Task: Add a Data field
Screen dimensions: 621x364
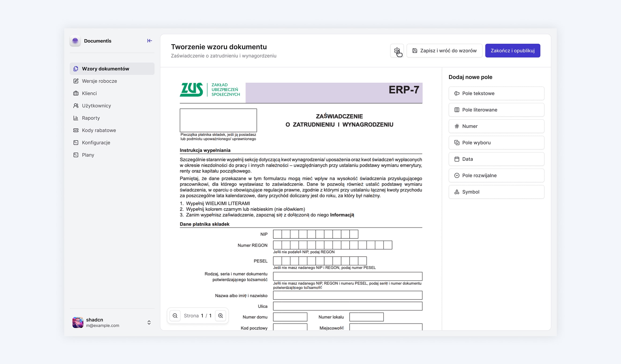Action: (x=496, y=159)
